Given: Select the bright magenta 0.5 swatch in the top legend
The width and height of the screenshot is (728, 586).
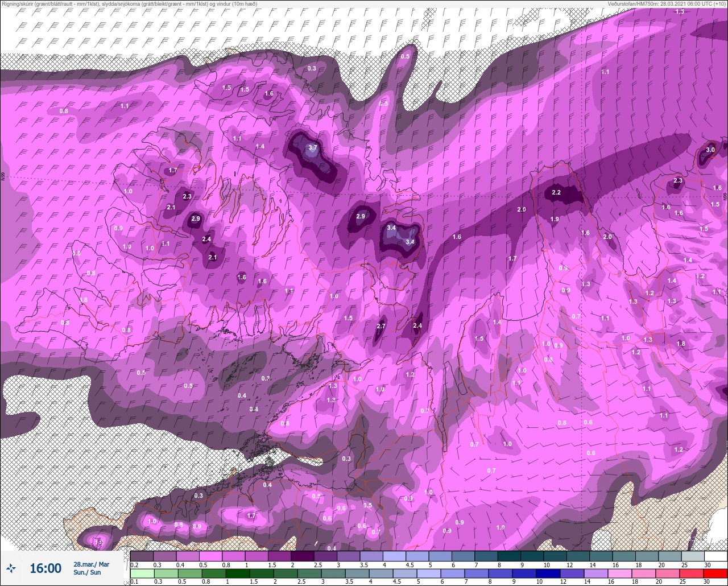Looking at the screenshot, I should click(x=210, y=556).
